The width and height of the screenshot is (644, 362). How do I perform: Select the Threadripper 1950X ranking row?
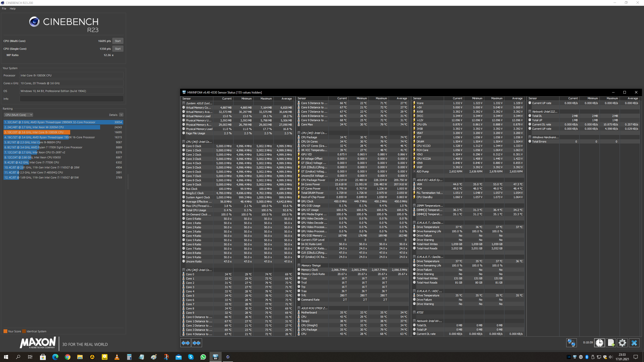63,137
